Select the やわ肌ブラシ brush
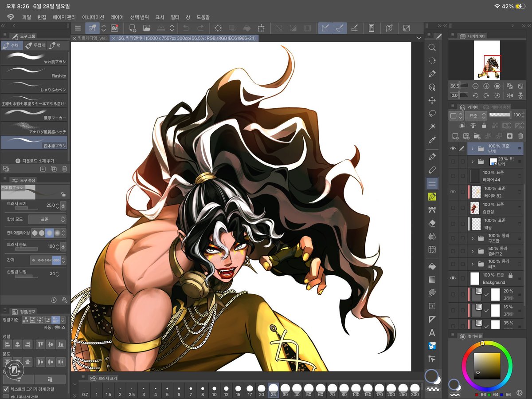532x399 pixels. pos(34,58)
